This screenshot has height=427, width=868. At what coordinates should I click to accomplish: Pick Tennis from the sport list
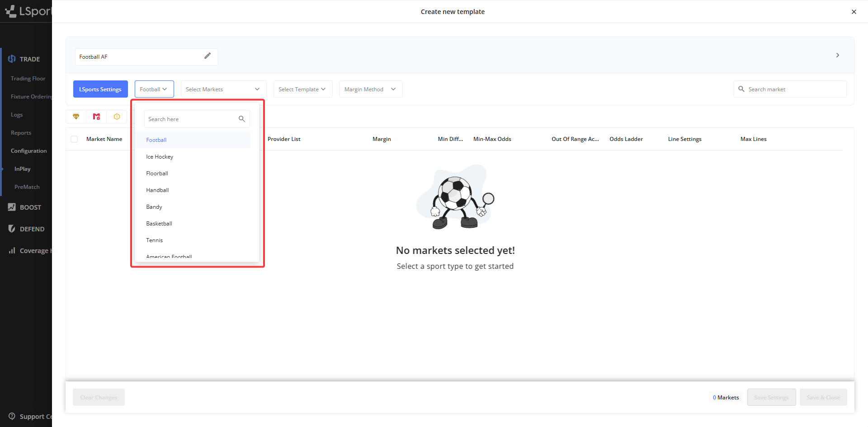click(154, 240)
